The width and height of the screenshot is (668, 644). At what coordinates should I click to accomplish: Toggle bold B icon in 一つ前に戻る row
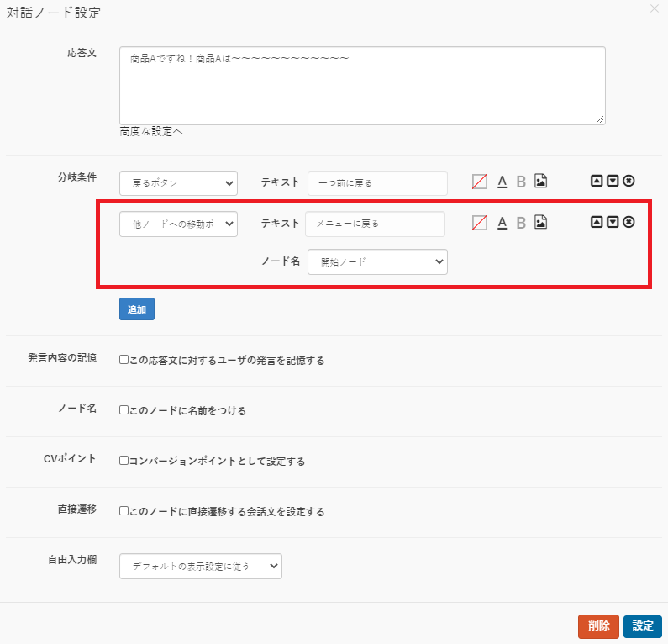click(521, 182)
